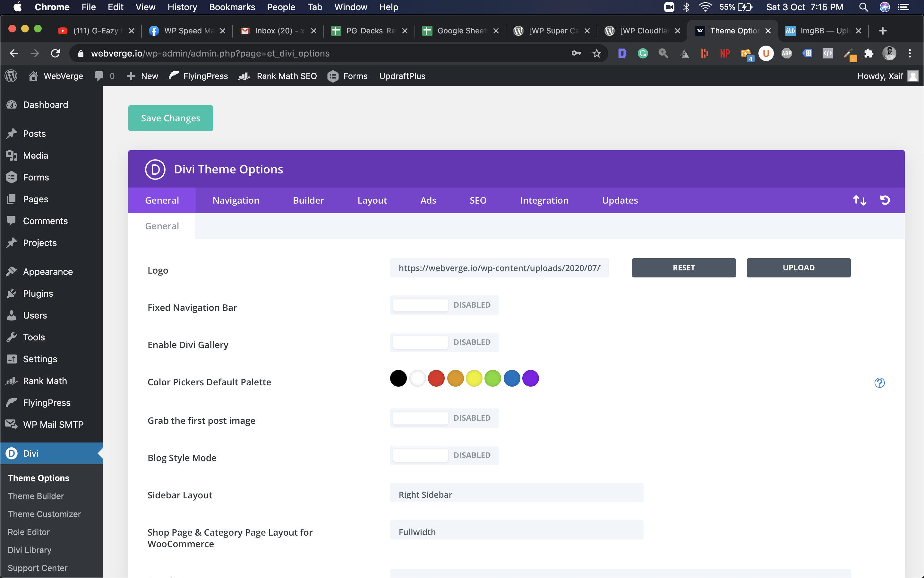Open the Sidebar Layout dropdown
This screenshot has height=578, width=924.
click(517, 493)
